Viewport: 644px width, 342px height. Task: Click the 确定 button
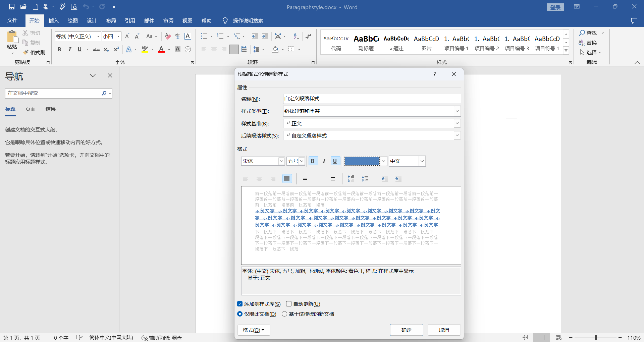(407, 330)
